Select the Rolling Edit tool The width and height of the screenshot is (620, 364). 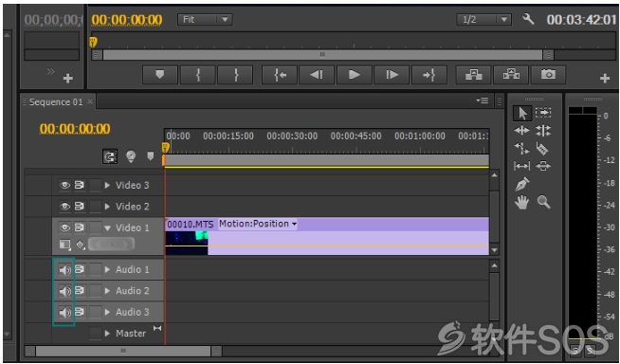pos(543,131)
